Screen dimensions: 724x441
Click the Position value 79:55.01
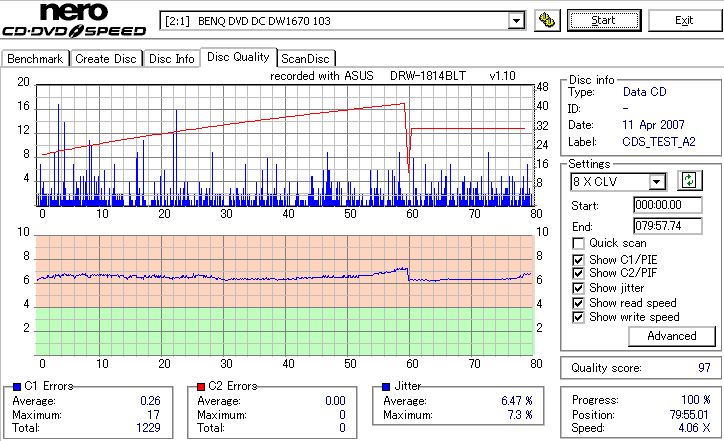pyautogui.click(x=689, y=415)
